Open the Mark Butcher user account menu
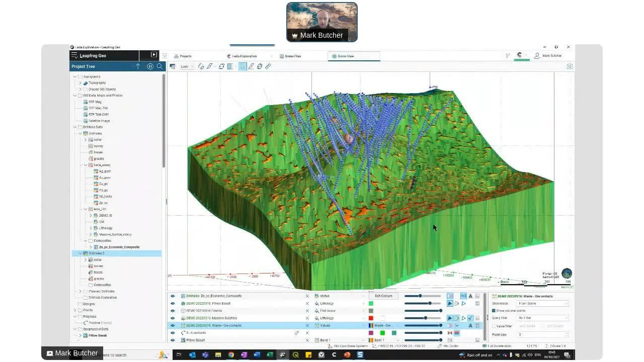The width and height of the screenshot is (644, 362). [548, 56]
